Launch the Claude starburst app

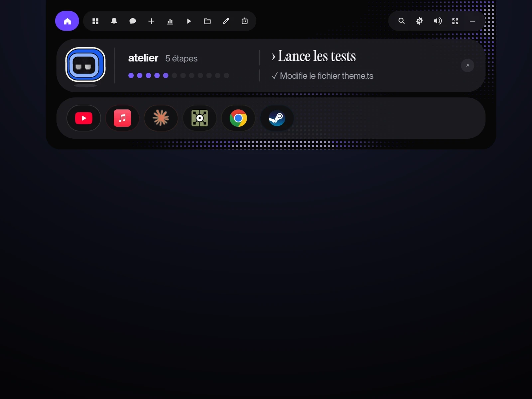tap(161, 118)
